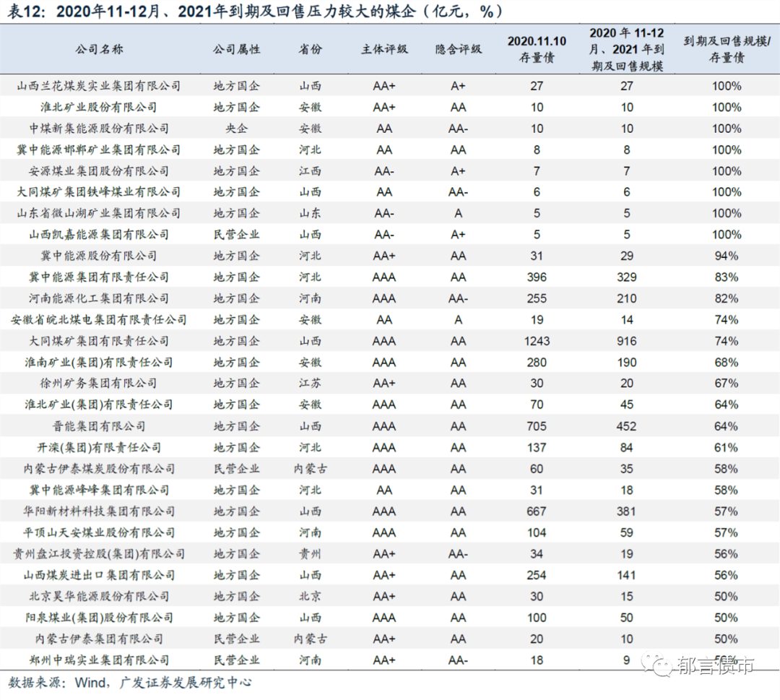Click the '137' outstanding debt cell

(537, 448)
